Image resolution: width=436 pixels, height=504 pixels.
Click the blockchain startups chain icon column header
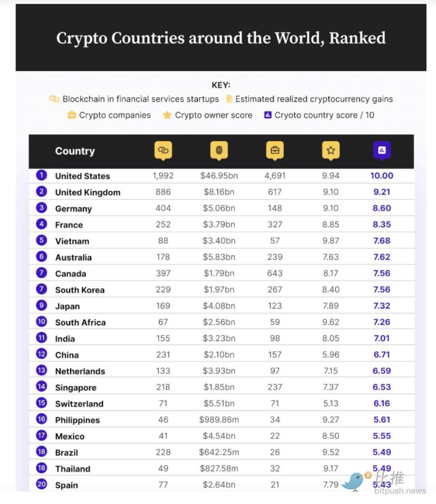tap(163, 150)
